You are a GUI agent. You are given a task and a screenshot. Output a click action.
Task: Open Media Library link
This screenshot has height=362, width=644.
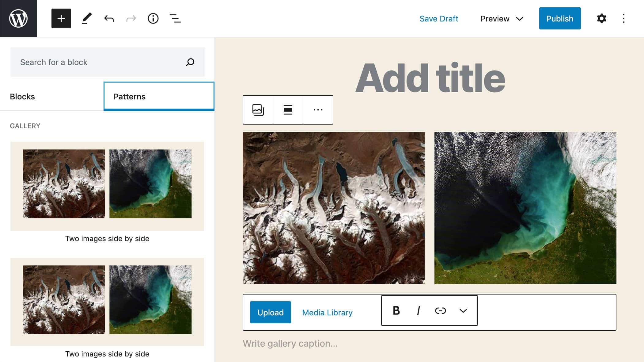[327, 312]
